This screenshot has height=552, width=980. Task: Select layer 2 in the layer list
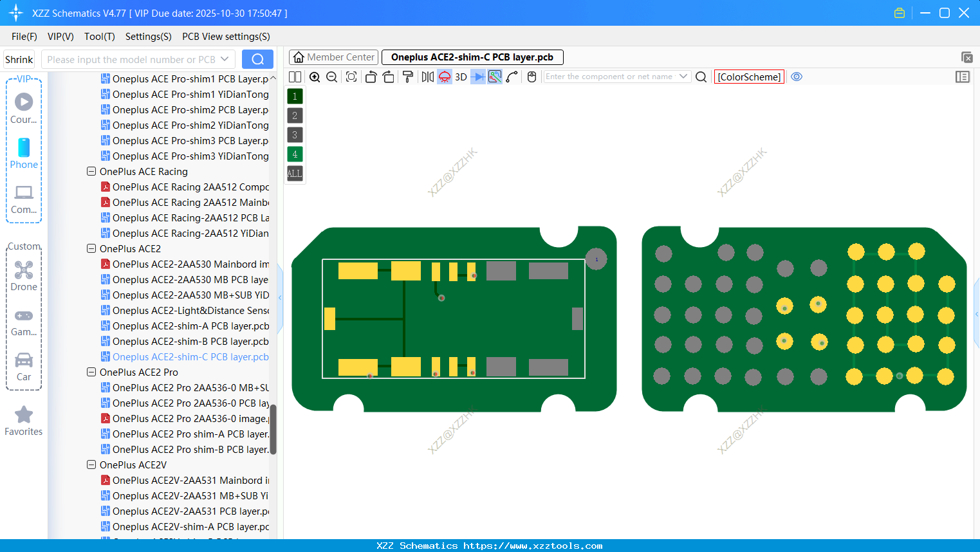click(295, 115)
